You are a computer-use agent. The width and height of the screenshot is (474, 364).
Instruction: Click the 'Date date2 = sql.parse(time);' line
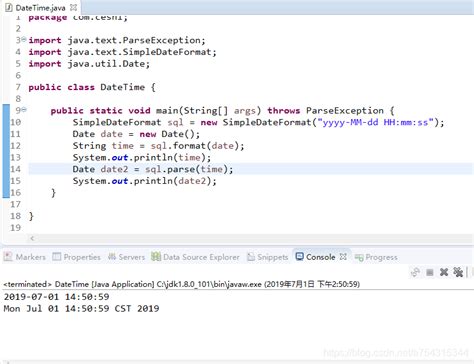click(153, 169)
